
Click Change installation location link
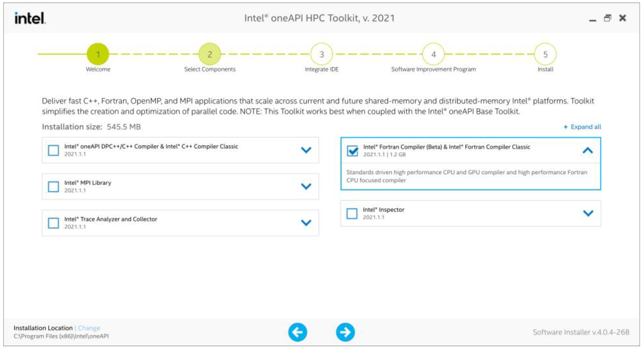coord(89,328)
